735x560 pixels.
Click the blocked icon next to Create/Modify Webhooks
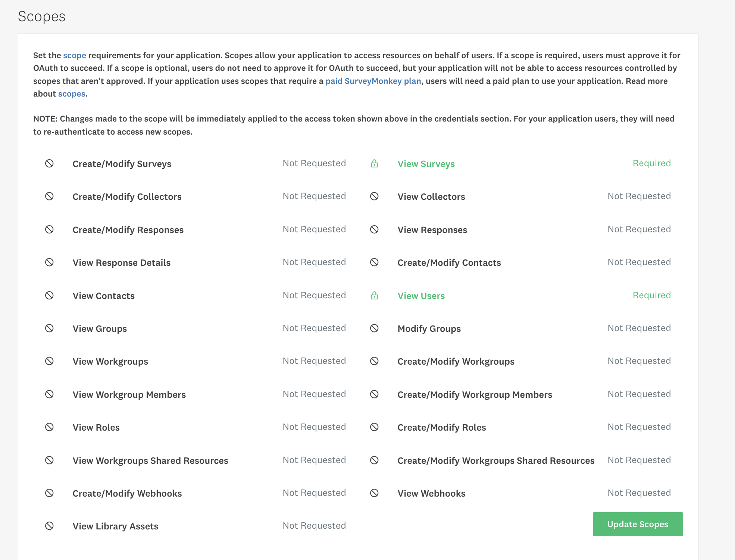coord(50,493)
